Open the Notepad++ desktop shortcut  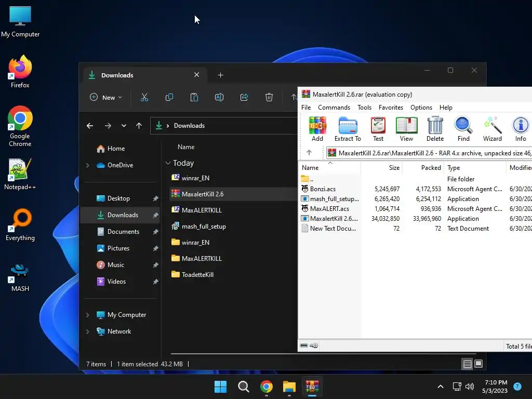click(20, 174)
